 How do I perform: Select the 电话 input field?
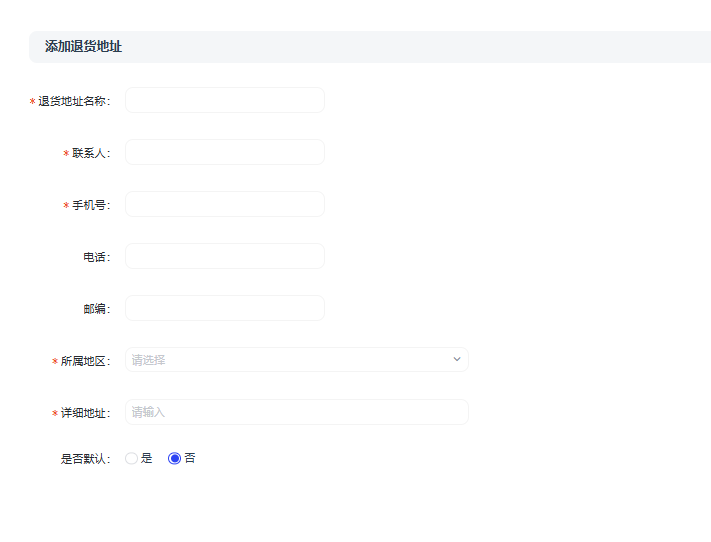(224, 256)
